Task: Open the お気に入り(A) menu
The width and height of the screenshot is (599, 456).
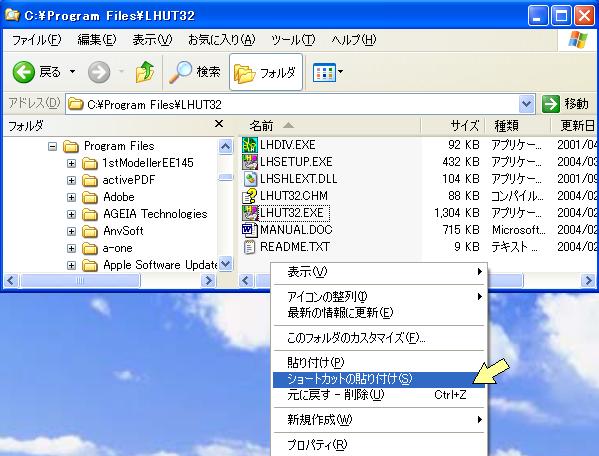Action: 221,39
